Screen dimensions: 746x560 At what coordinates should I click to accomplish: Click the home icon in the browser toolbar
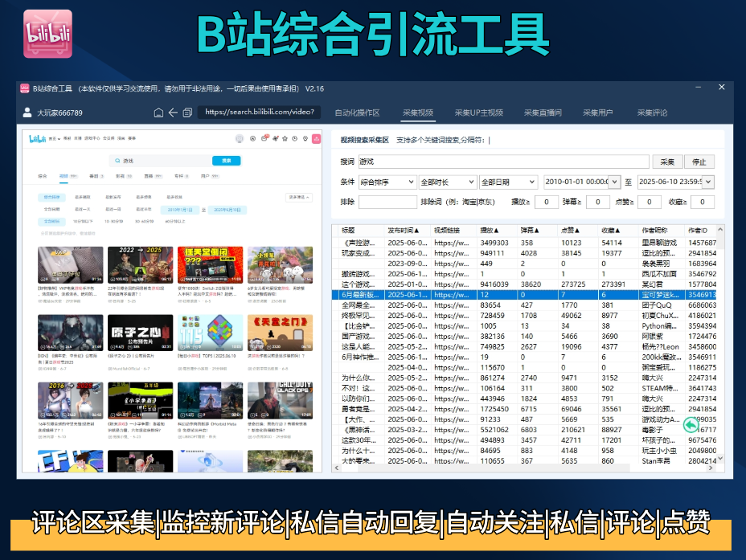[158, 112]
